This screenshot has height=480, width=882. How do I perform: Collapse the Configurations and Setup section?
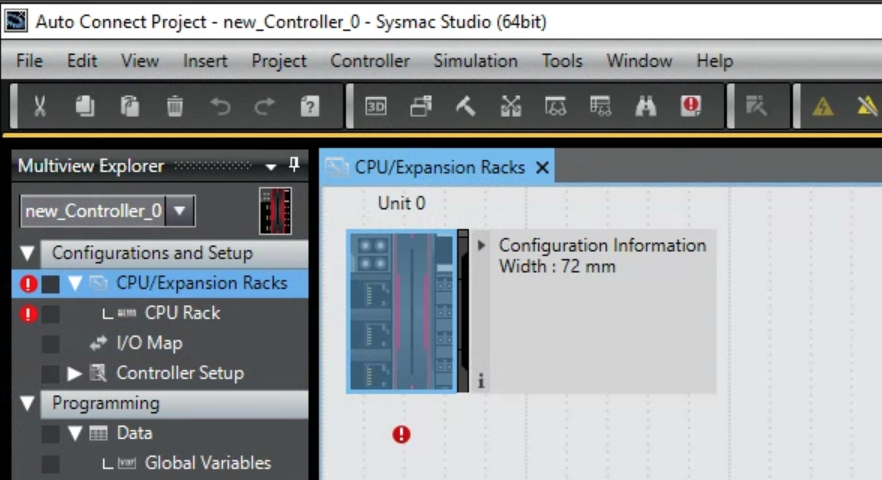[27, 253]
